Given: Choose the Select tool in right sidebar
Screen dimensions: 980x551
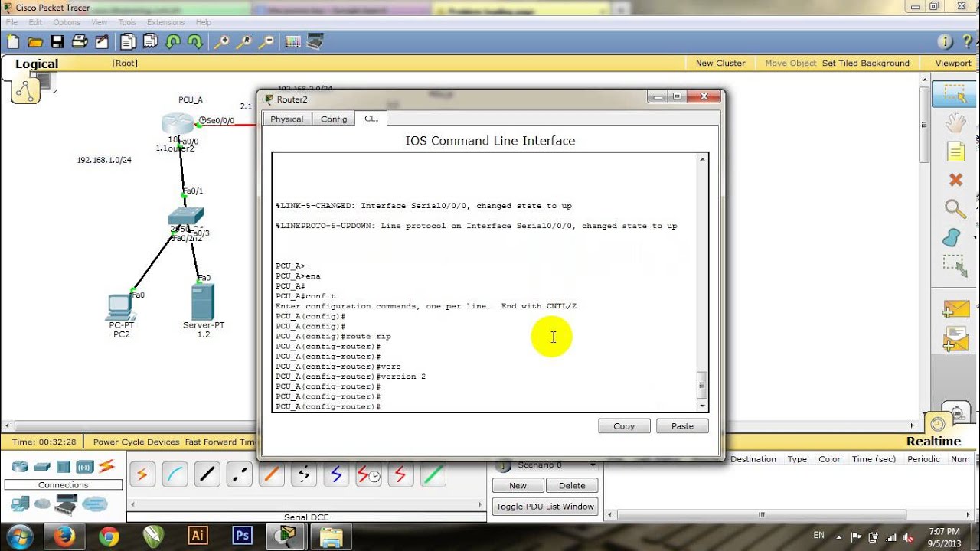Looking at the screenshot, I should pyautogui.click(x=955, y=93).
